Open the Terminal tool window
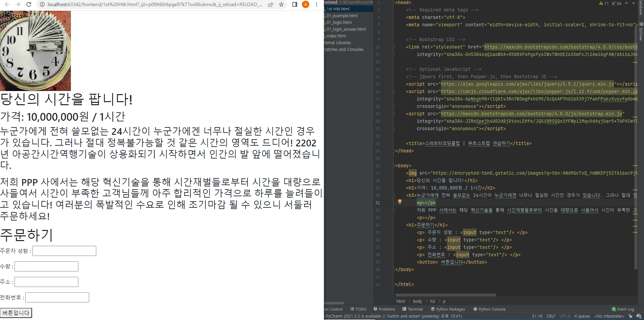This screenshot has height=320, width=644. [x=412, y=309]
